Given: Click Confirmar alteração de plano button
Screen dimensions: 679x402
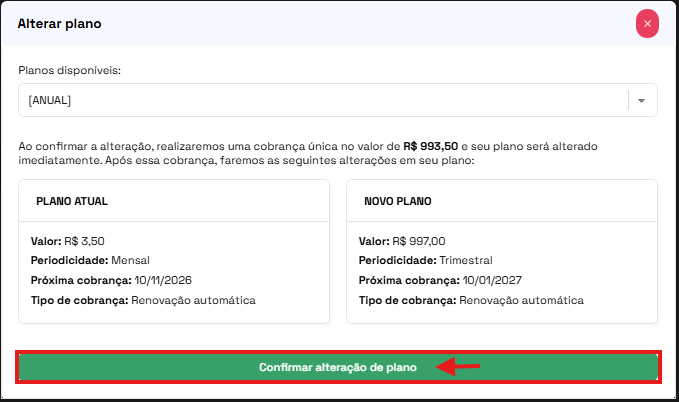Looking at the screenshot, I should point(337,367).
